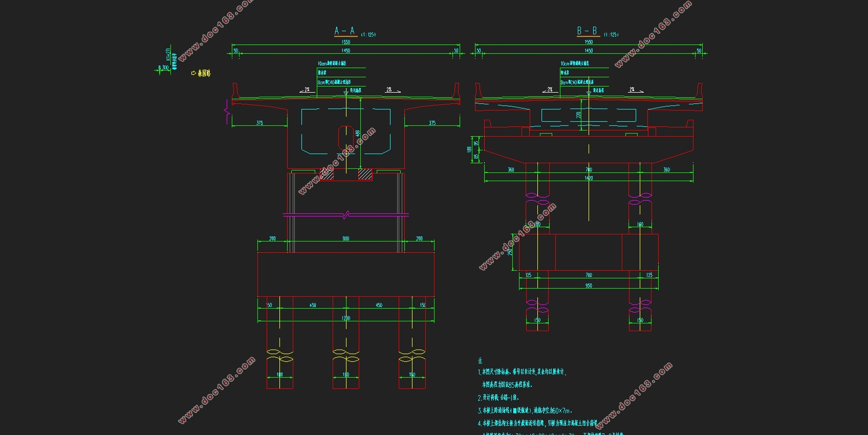Viewport: 868px width, 435px height.
Task: Click the 'A - A' section title
Action: [344, 31]
